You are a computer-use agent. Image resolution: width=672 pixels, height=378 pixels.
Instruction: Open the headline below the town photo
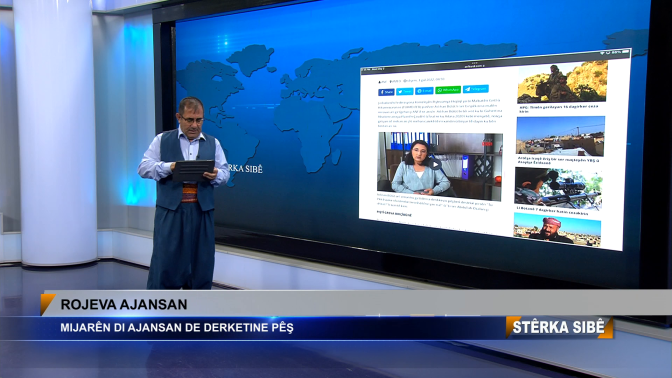click(558, 161)
